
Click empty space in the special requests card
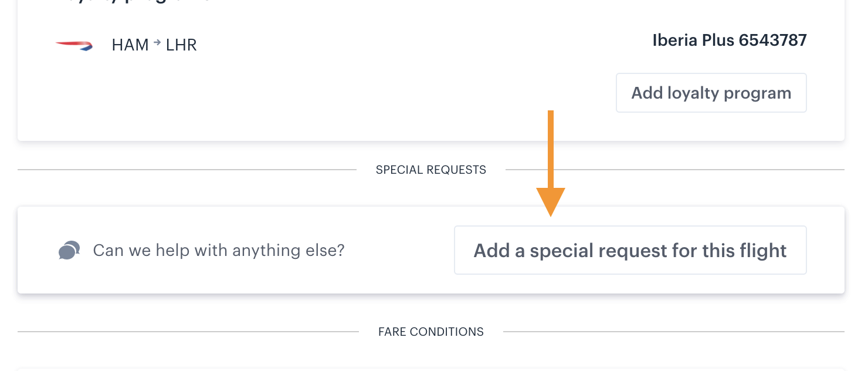(x=399, y=251)
